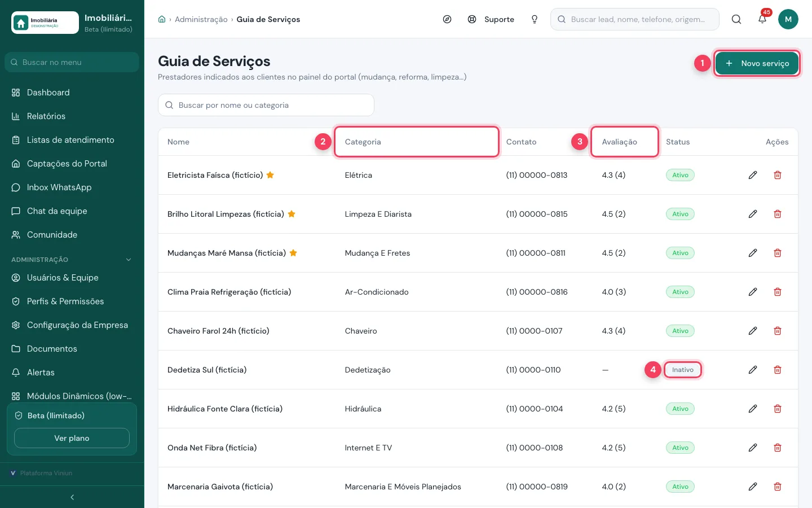Go to Inbox WhatsApp
The image size is (812, 508).
(x=72, y=187)
